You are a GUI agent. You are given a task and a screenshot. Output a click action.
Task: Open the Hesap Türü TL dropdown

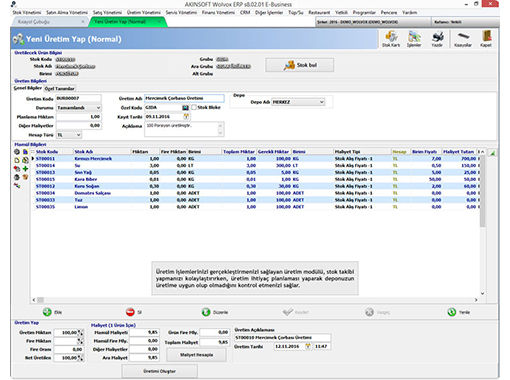[78, 135]
